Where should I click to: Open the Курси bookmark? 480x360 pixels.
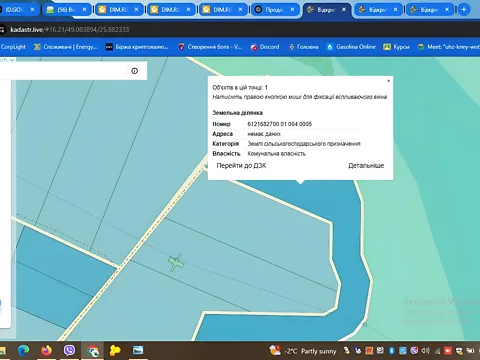pos(397,47)
